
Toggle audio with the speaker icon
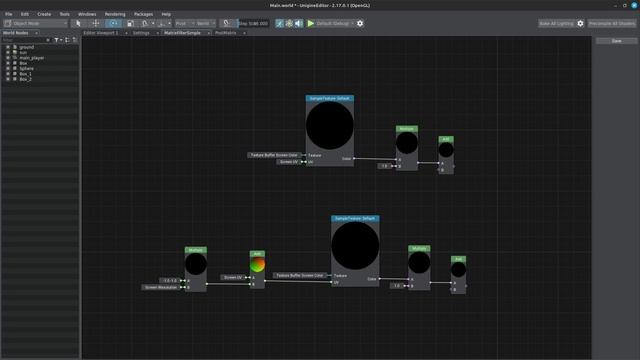pyautogui.click(x=299, y=23)
